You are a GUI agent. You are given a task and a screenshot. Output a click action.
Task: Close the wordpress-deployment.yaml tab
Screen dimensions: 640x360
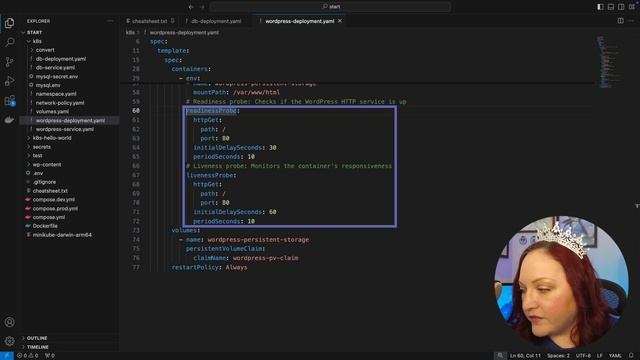coord(340,21)
